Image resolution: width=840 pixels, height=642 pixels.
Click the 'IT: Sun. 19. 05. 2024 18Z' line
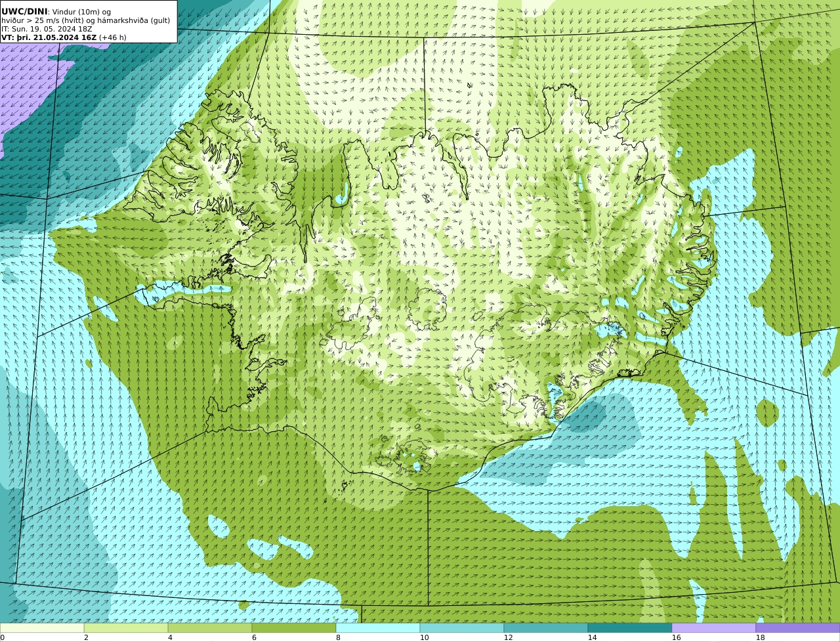point(47,29)
